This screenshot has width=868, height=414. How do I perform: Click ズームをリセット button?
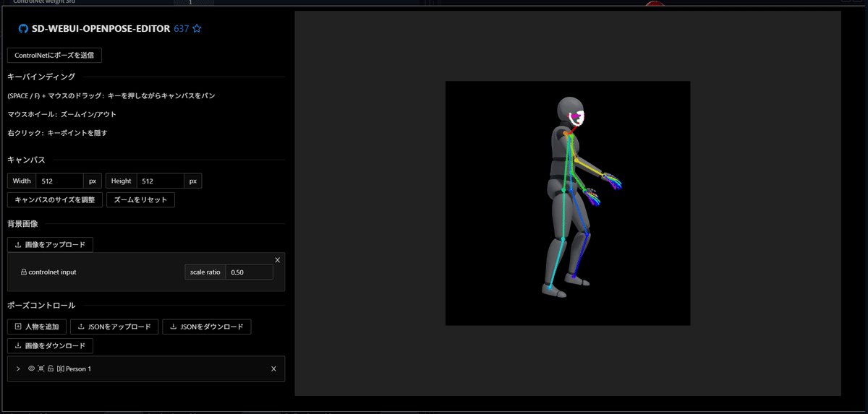[x=140, y=199]
